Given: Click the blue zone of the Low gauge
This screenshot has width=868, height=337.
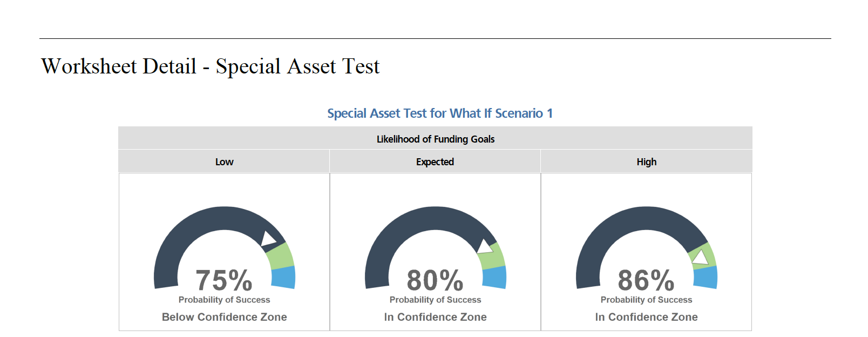Looking at the screenshot, I should 283,277.
